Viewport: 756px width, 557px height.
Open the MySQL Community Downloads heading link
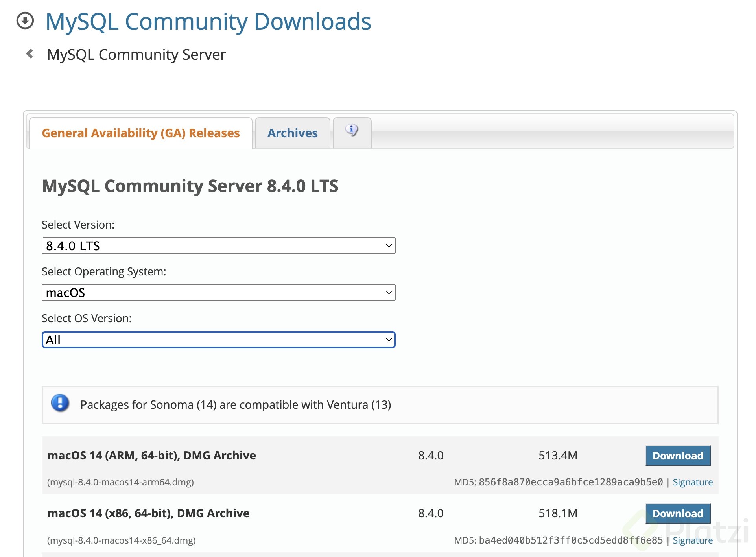pyautogui.click(x=208, y=21)
